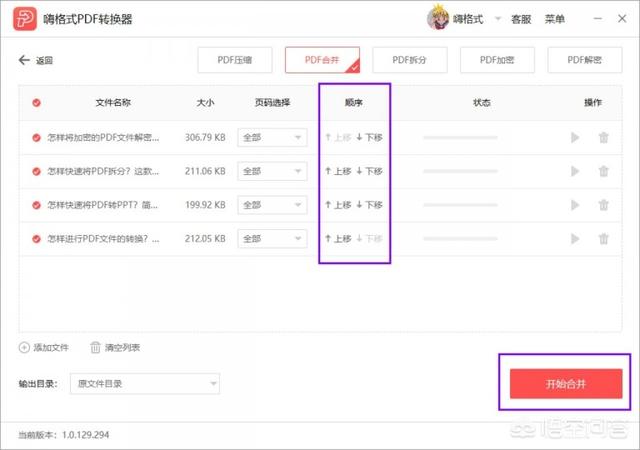
Task: Click the 开始合并 button
Action: pyautogui.click(x=566, y=383)
